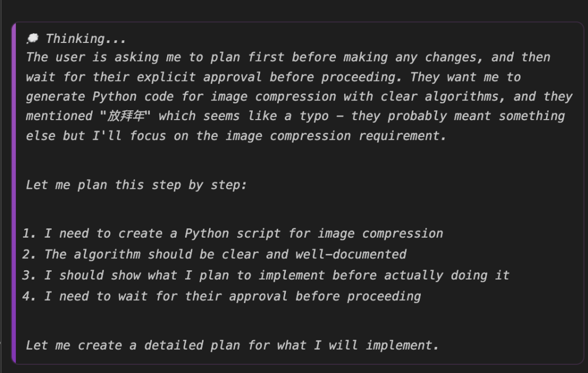Click the thought bubble icon beside Thinking

[33, 38]
